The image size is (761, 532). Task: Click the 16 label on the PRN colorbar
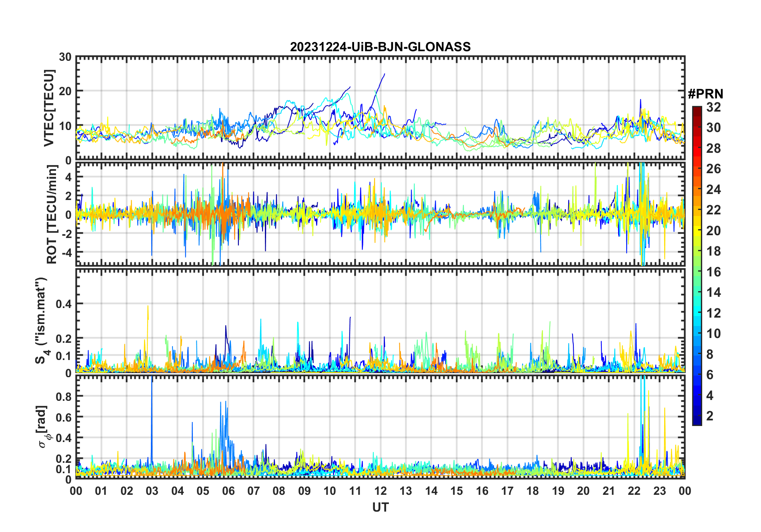[713, 272]
